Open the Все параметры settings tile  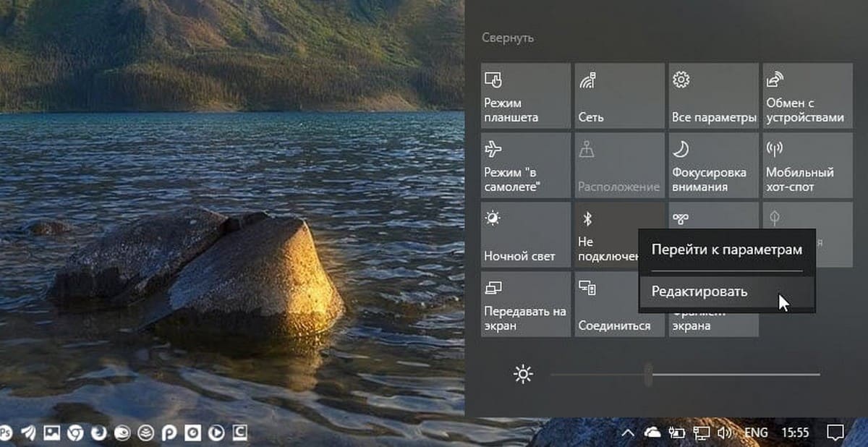tap(713, 95)
